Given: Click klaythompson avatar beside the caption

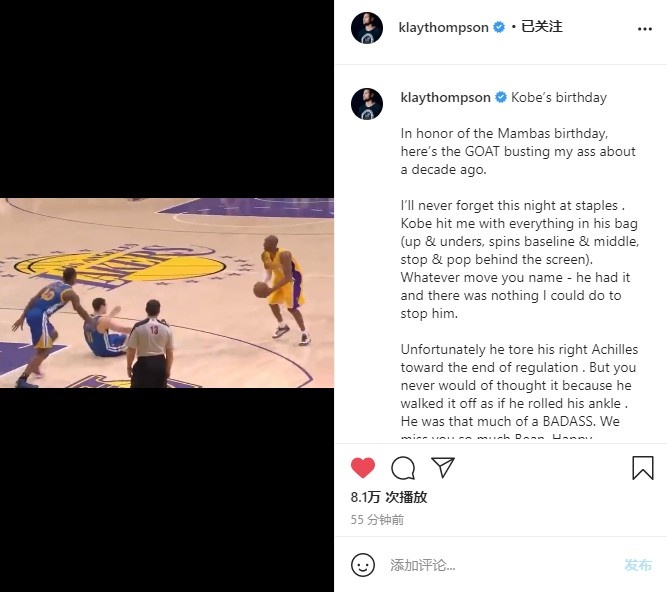Looking at the screenshot, I should (x=367, y=104).
